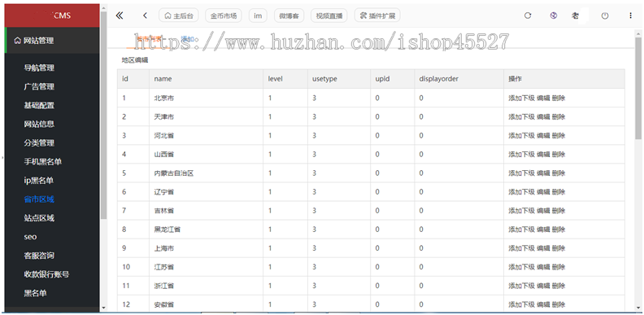Open ip黑名单 in sidebar
The width and height of the screenshot is (644, 315).
coord(38,181)
